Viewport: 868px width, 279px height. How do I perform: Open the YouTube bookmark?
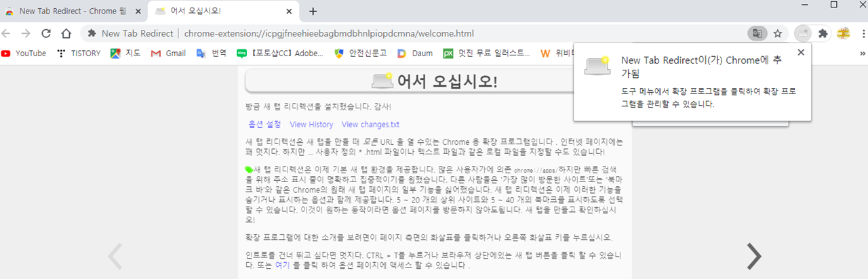(x=24, y=53)
